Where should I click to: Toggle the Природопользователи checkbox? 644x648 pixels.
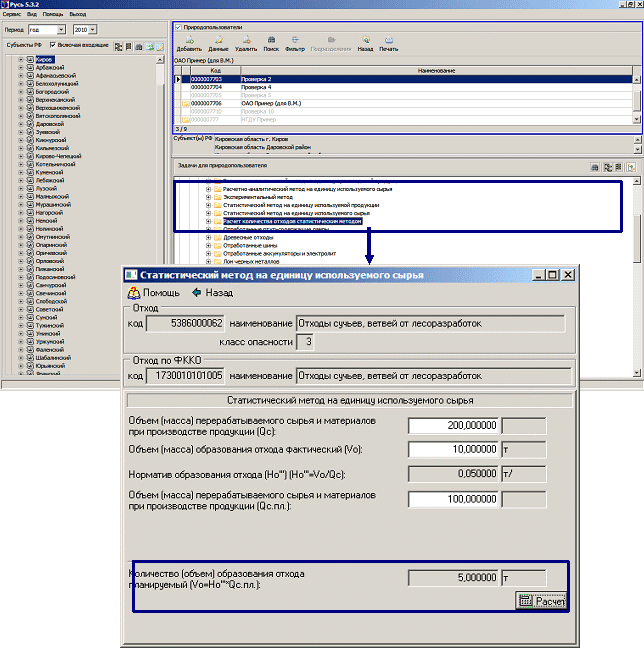pos(179,27)
